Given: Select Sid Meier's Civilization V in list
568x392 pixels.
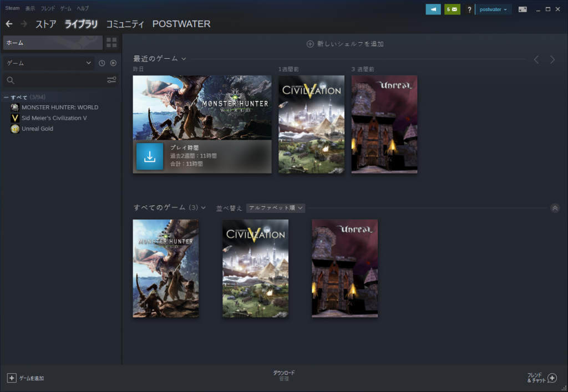Looking at the screenshot, I should (x=54, y=118).
